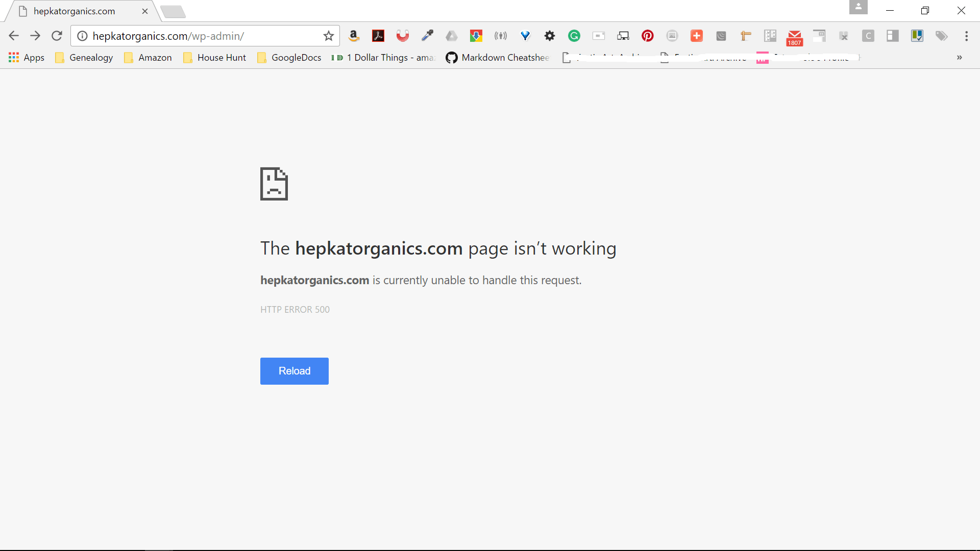Open the gray tag extension icon
Screen dimensions: 980x551
click(x=942, y=36)
